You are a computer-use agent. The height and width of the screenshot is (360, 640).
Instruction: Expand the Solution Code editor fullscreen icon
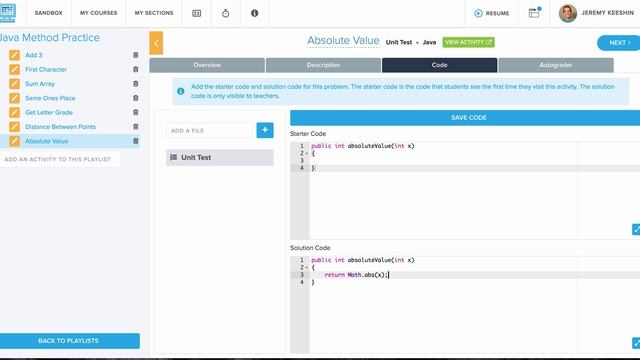click(x=636, y=343)
